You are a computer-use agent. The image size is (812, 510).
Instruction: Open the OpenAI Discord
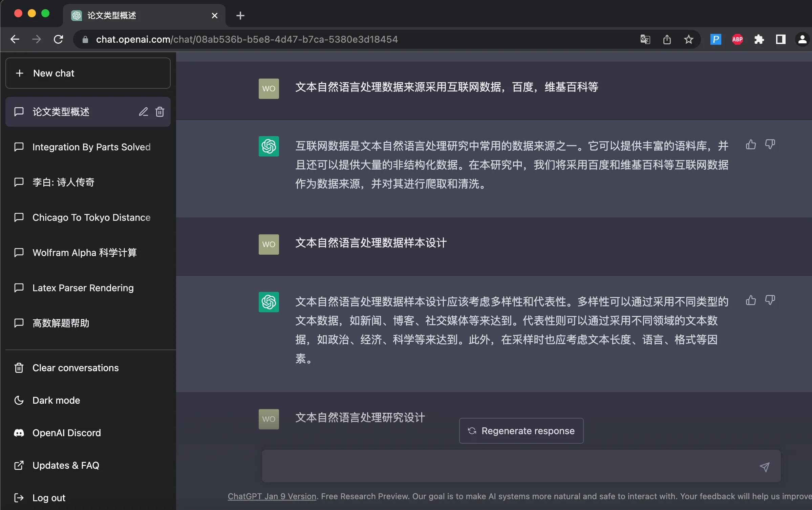[x=66, y=433]
